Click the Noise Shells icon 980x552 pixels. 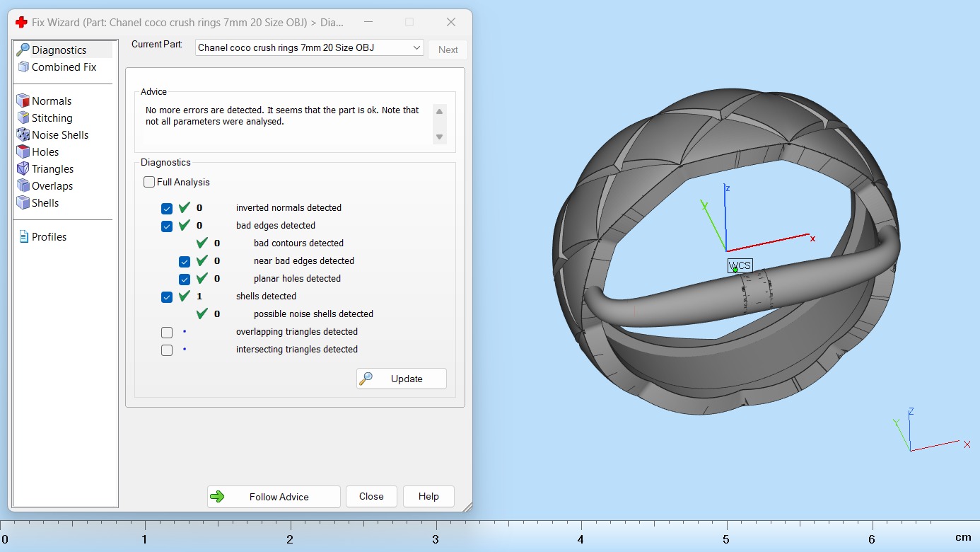(23, 135)
